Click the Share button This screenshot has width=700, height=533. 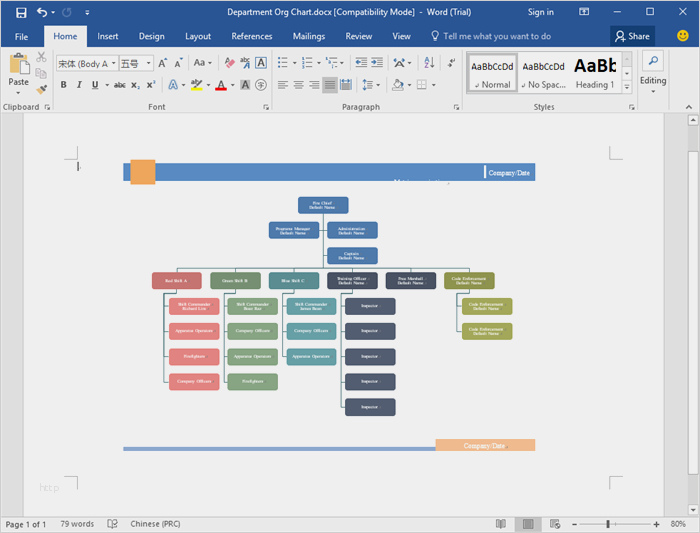pos(632,36)
